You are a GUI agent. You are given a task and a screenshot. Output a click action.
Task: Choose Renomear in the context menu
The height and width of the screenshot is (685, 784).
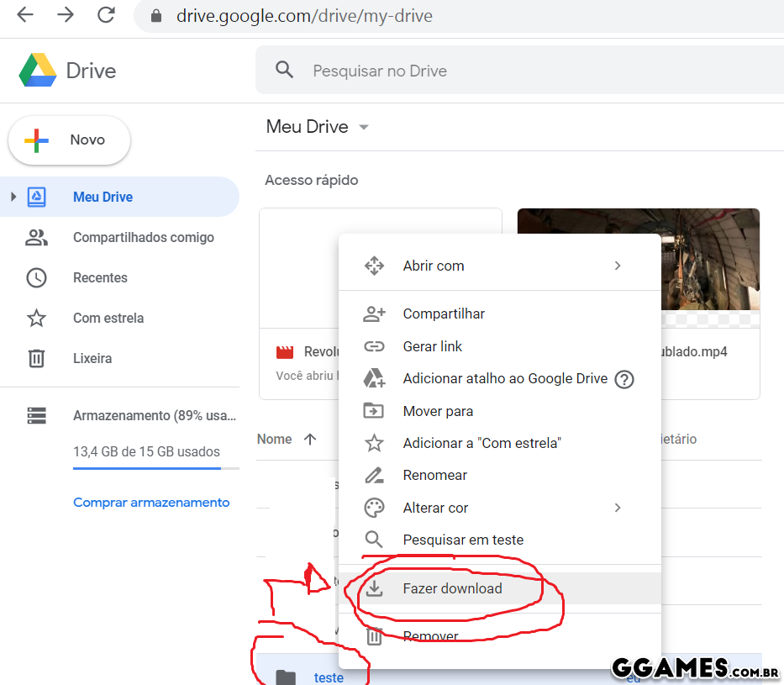pos(434,475)
